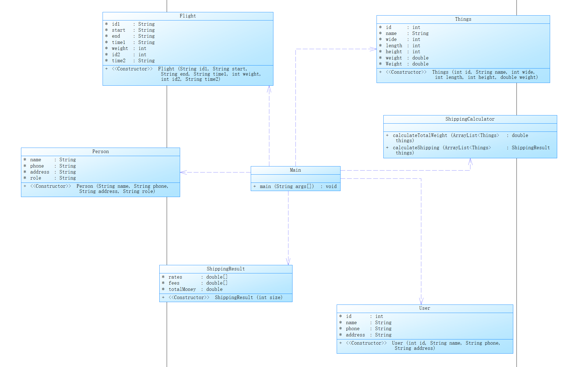Viewport: 588px width, 367px height.
Task: Select the Person class header
Action: (100, 152)
